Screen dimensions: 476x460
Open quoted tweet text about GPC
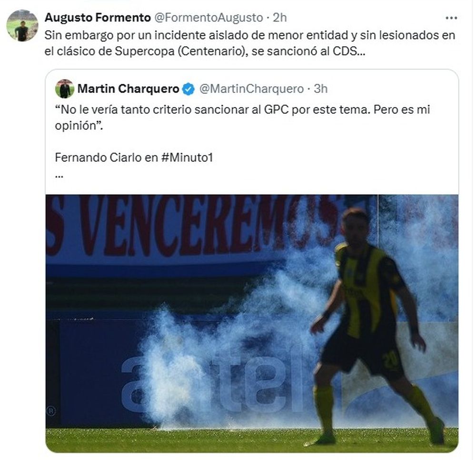242,117
